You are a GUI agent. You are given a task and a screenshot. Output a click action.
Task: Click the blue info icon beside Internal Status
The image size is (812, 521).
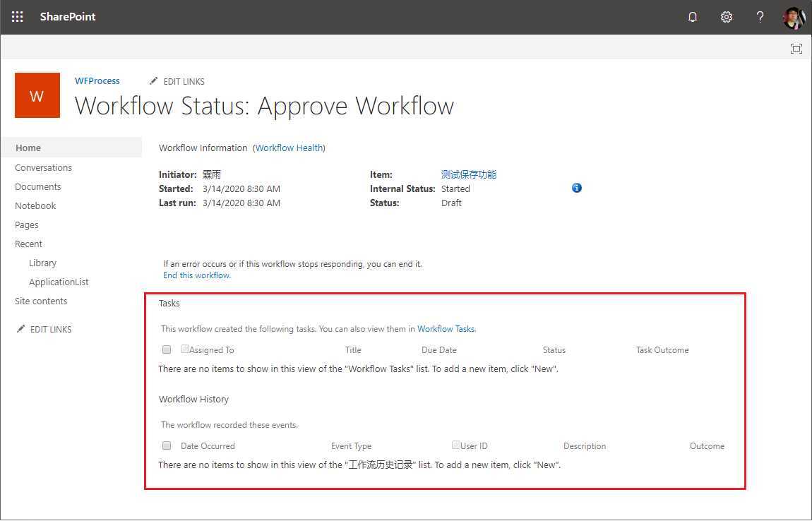pos(576,188)
